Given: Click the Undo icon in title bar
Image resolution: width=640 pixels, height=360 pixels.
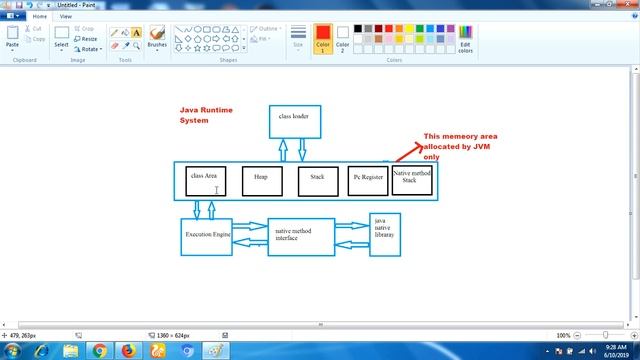Looking at the screenshot, I should [29, 5].
